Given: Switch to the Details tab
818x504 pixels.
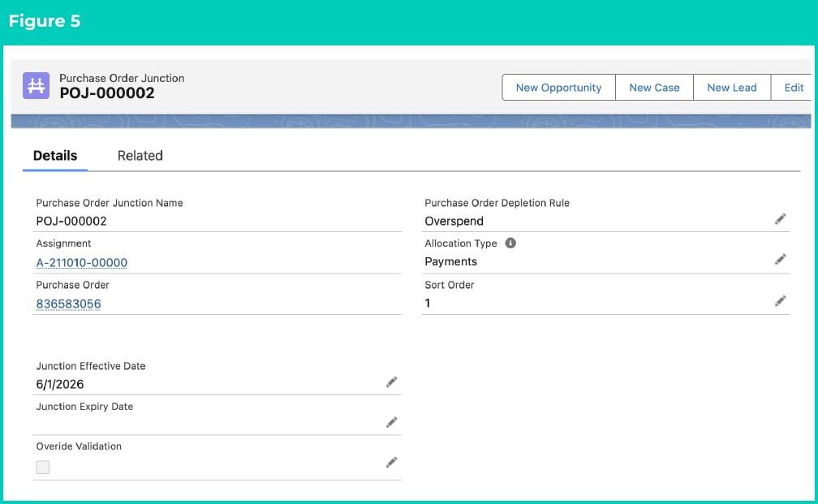Looking at the screenshot, I should click(55, 156).
